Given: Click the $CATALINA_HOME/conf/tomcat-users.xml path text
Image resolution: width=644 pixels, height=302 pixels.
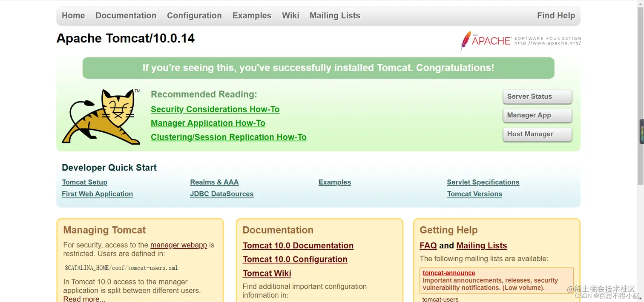Looking at the screenshot, I should pos(121,268).
